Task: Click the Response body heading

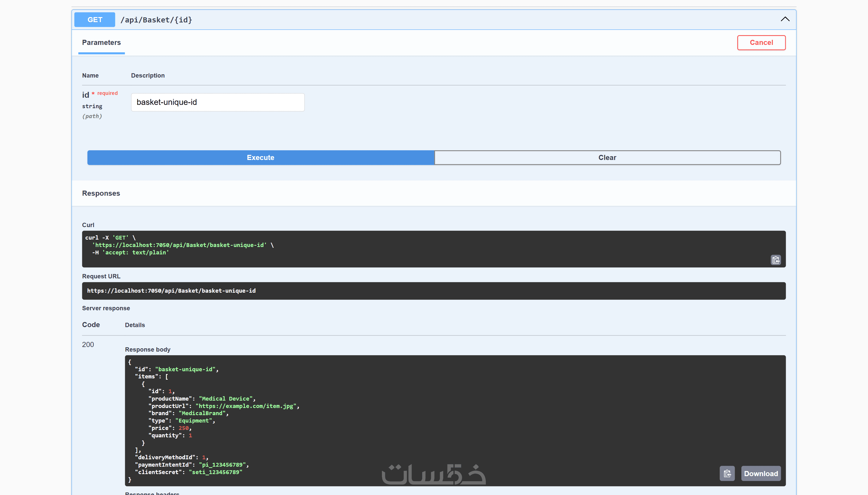Action: point(148,350)
